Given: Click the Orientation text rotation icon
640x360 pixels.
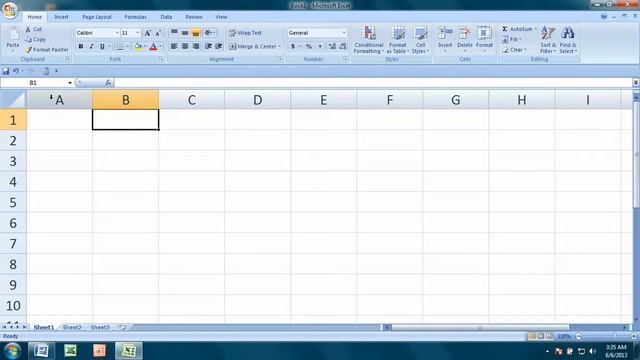Looking at the screenshot, I should [x=209, y=33].
